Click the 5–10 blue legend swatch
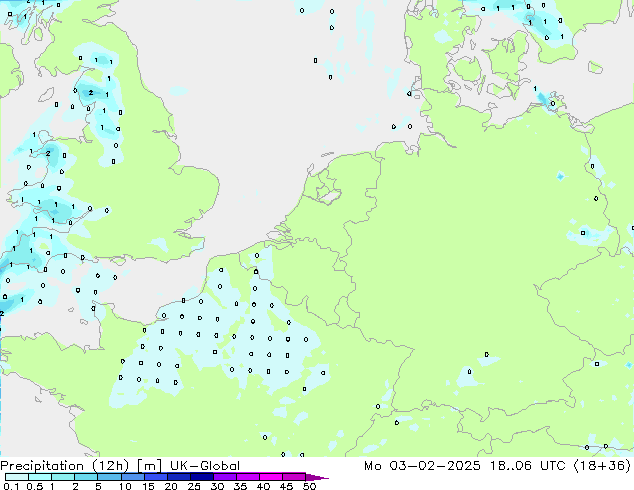The image size is (634, 490). pos(110,477)
